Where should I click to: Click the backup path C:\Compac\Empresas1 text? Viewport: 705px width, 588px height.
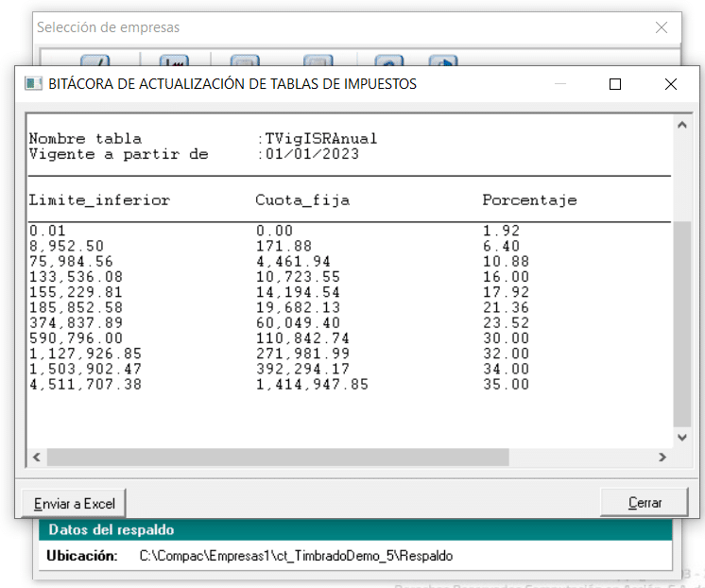coord(296,556)
